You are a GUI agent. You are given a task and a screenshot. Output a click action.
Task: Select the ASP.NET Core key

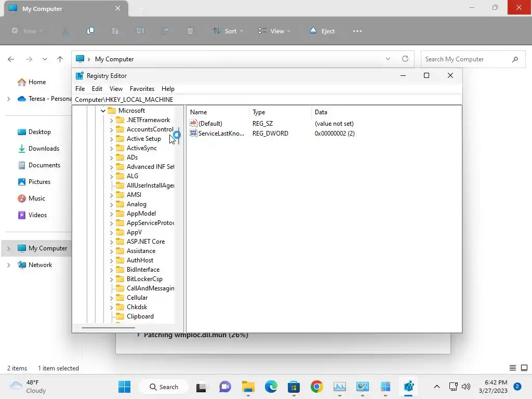140,241
